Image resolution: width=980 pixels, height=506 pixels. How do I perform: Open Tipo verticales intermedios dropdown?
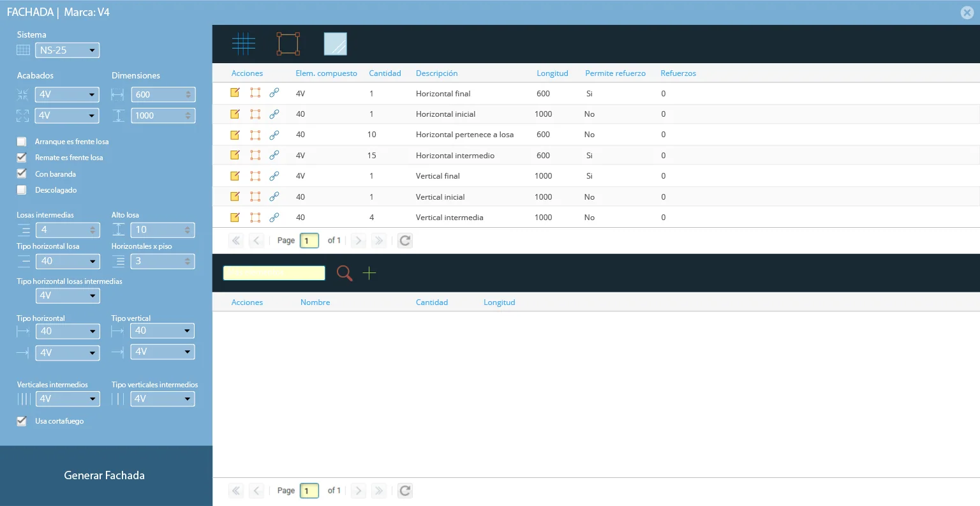[x=163, y=399]
